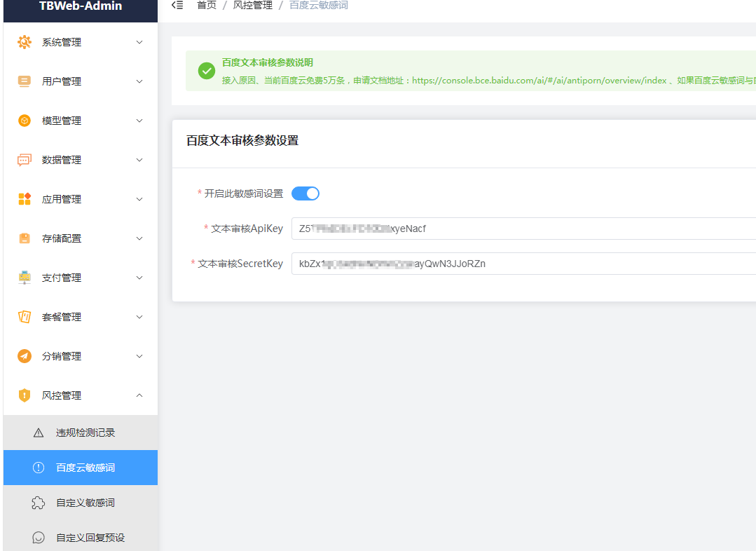Open the 支付管理 menu label
Image resolution: width=756 pixels, height=551 pixels.
click(61, 278)
